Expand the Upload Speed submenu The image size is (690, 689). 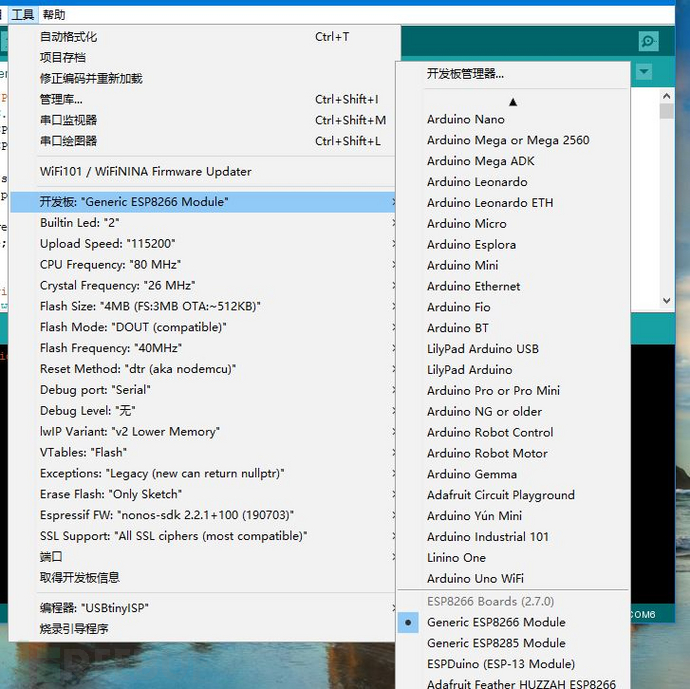(x=202, y=244)
